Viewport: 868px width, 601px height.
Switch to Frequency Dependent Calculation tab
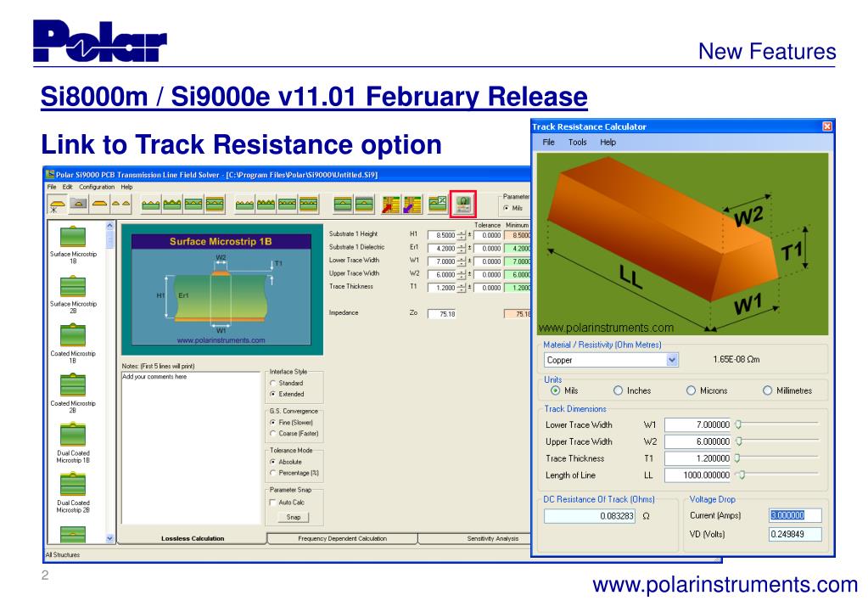coord(342,538)
